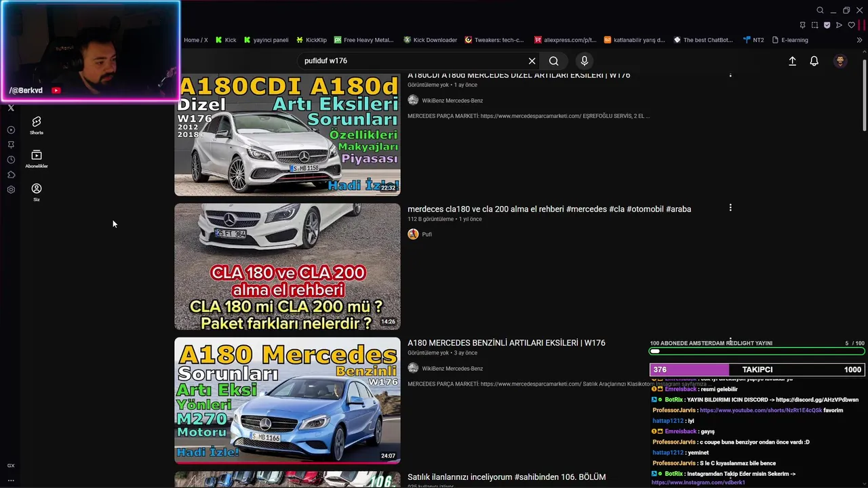Open Free Heavy Metal bookmark
The image size is (868, 488).
[363, 40]
